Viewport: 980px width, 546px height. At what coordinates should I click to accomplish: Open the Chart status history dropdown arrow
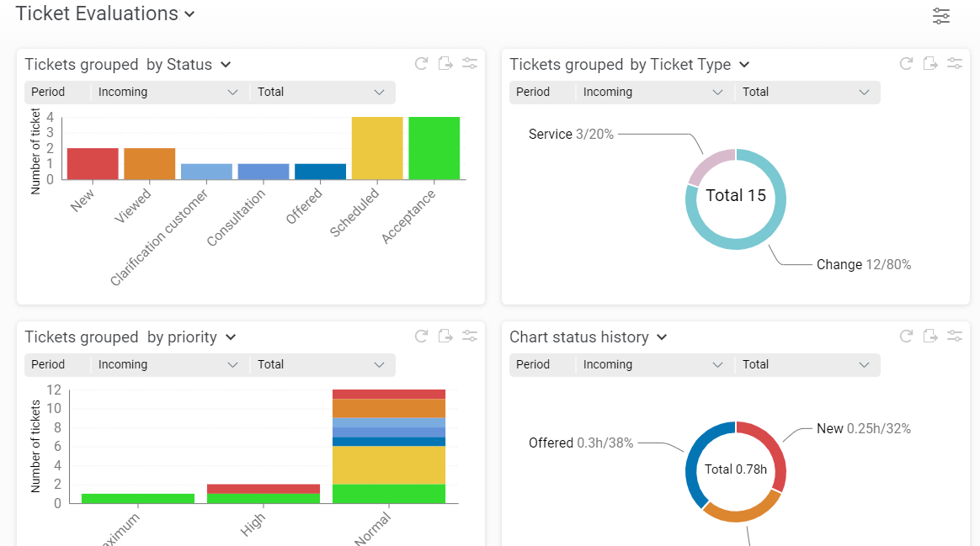662,337
